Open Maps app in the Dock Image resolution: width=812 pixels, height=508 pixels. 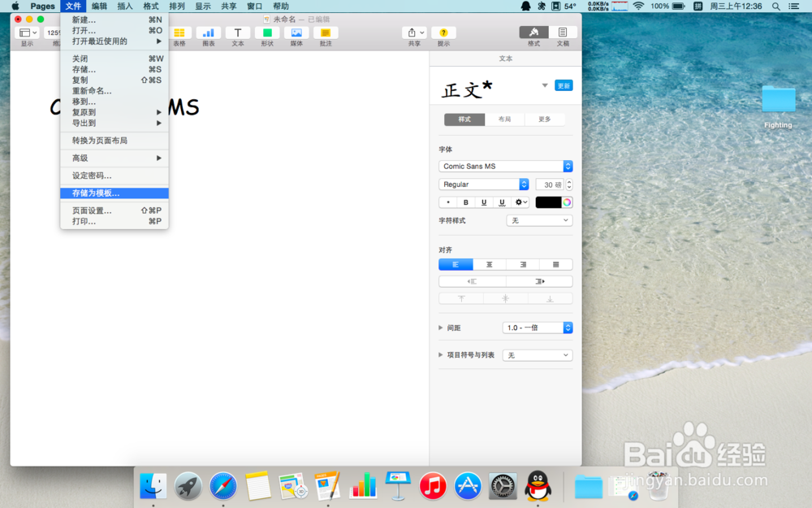pyautogui.click(x=293, y=486)
